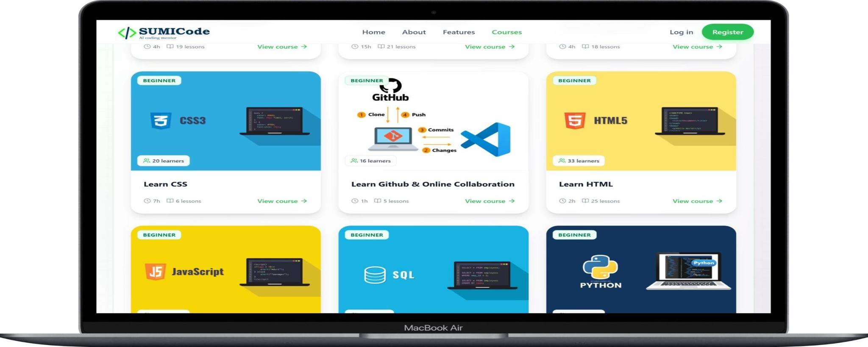This screenshot has width=868, height=347.
Task: Click BEGINNER tag on Python card
Action: [x=574, y=235]
